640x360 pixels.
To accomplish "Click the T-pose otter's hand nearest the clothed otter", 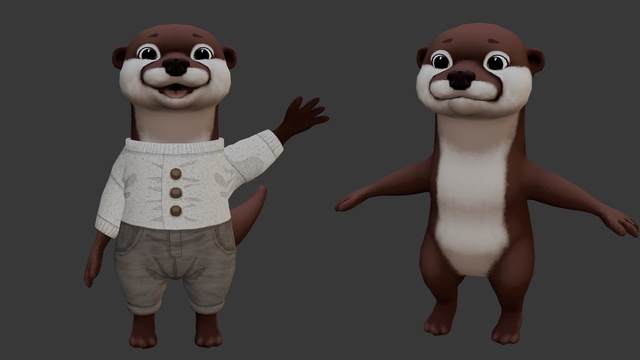I will click(x=348, y=201).
